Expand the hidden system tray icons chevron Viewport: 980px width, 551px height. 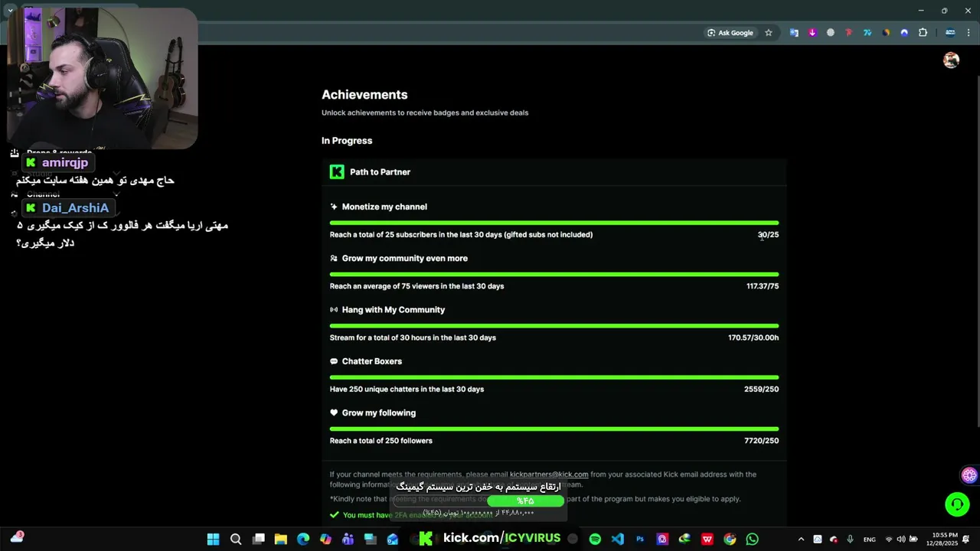[x=801, y=540]
